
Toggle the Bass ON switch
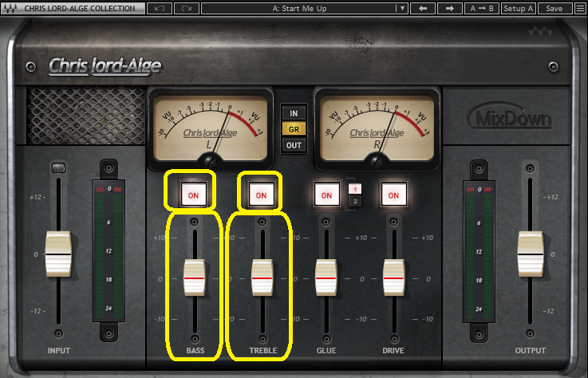(x=192, y=194)
